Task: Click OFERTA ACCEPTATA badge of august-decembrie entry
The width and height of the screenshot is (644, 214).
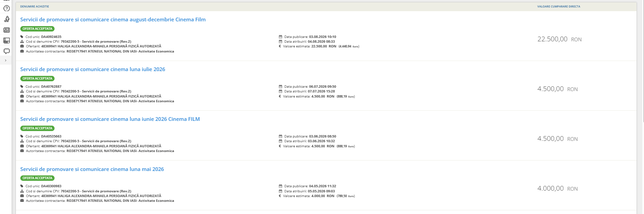Action: tap(37, 29)
